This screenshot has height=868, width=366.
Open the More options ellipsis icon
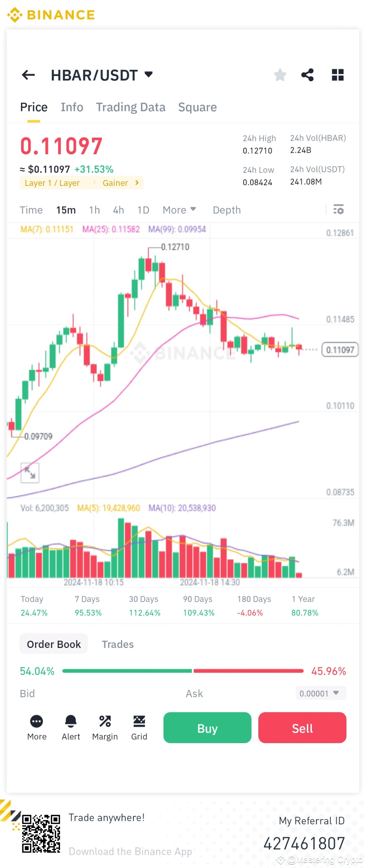click(x=36, y=721)
